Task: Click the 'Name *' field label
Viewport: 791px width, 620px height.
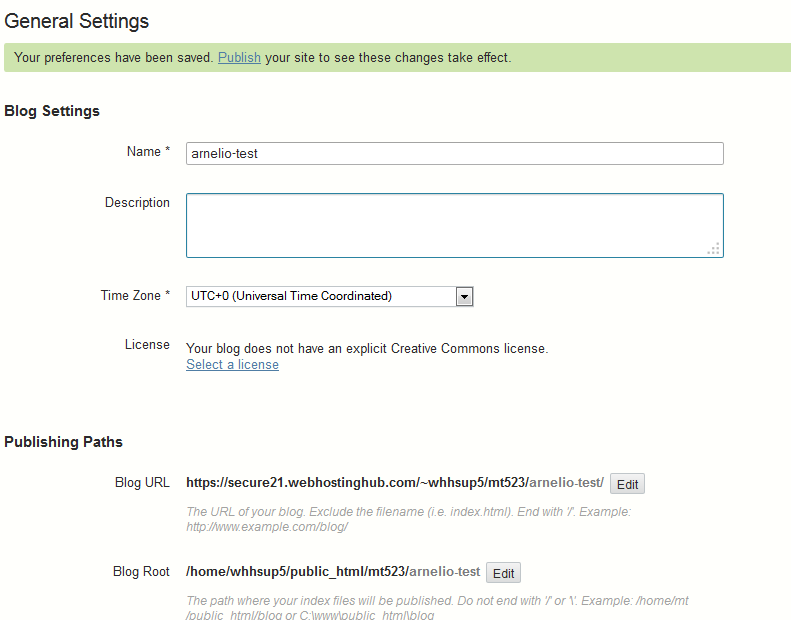Action: [x=148, y=152]
